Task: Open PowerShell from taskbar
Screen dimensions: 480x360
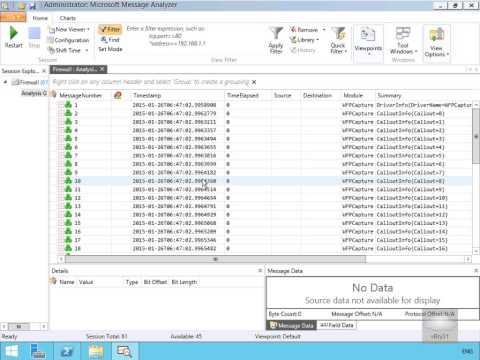Action: (66, 352)
